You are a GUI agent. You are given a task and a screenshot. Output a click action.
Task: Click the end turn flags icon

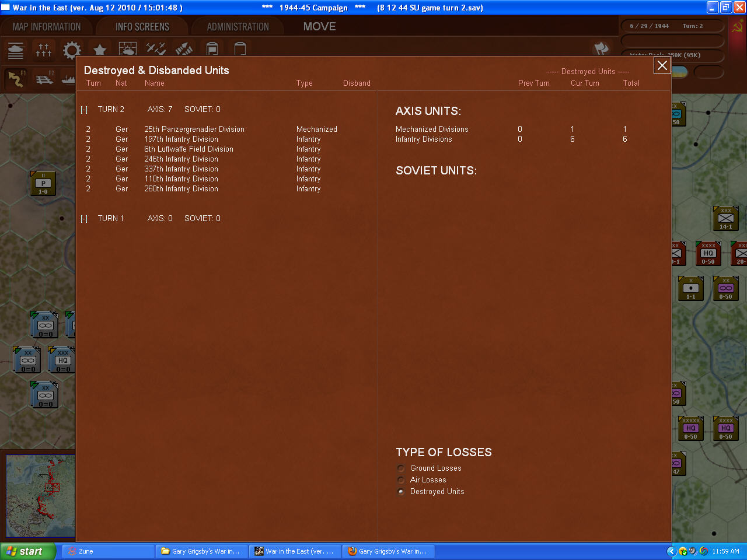[602, 49]
